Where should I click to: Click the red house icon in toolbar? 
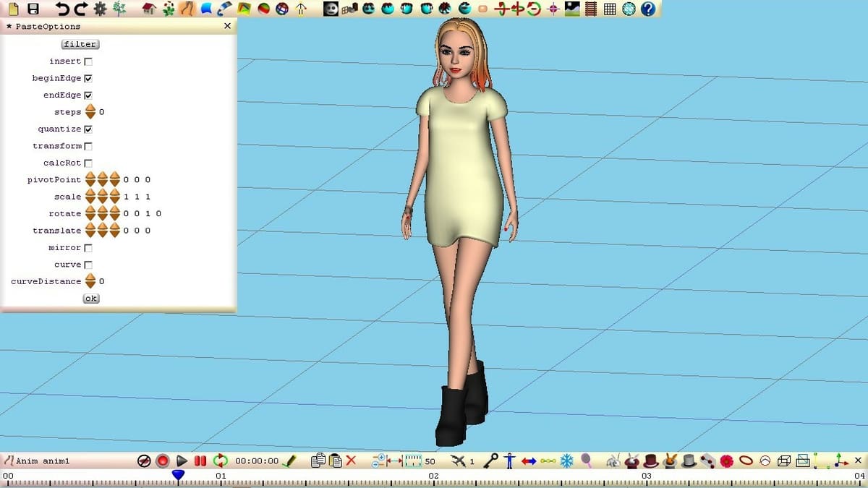(x=149, y=9)
